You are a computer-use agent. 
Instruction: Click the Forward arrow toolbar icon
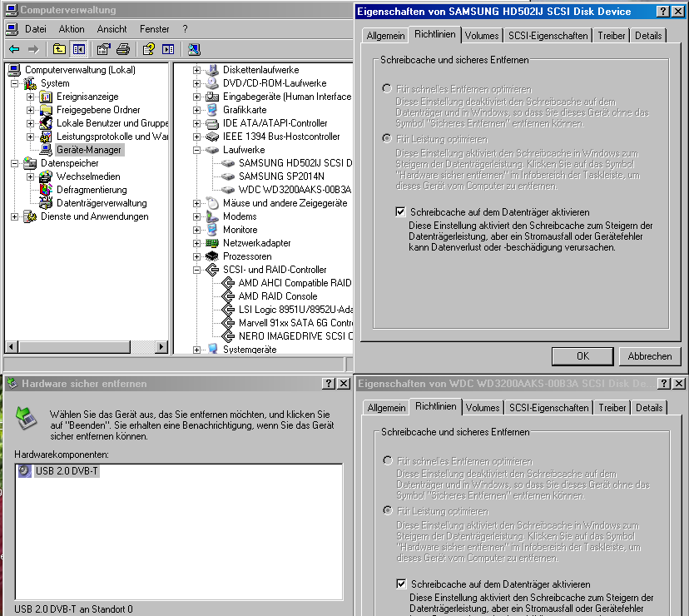[x=34, y=49]
